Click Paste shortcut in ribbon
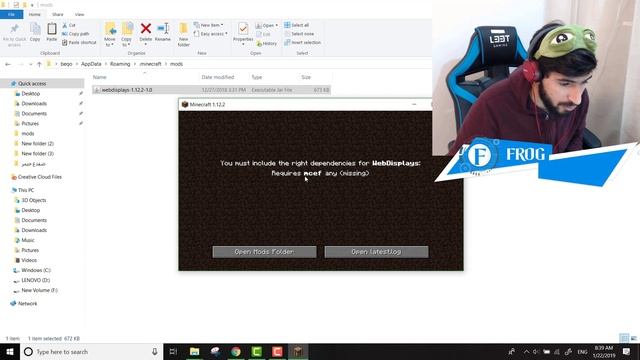640x360 pixels. click(x=79, y=42)
